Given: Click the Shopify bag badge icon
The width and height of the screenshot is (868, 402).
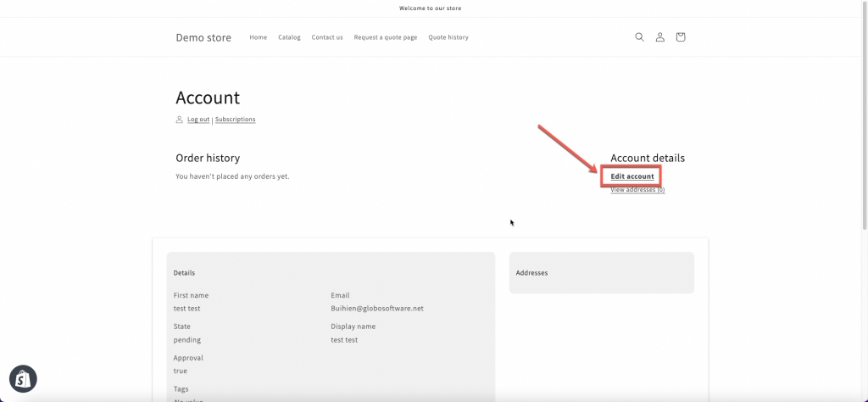Looking at the screenshot, I should coord(23,379).
